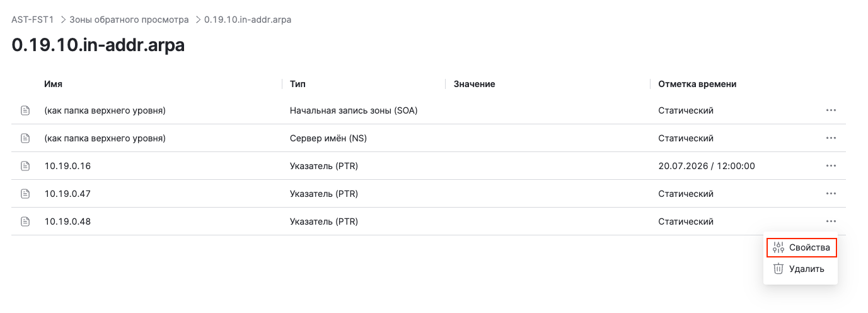Select the 10.19.0.16 record name
The height and width of the screenshot is (313, 868).
coord(67,166)
